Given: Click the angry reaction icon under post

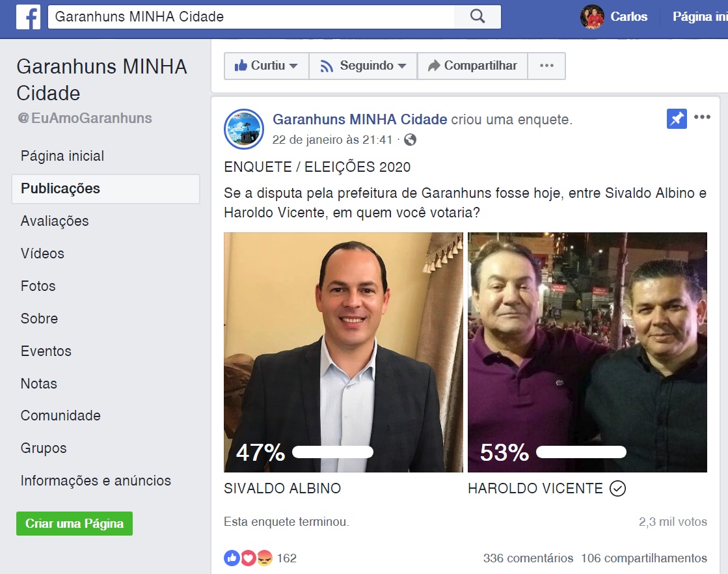Looking at the screenshot, I should (263, 558).
